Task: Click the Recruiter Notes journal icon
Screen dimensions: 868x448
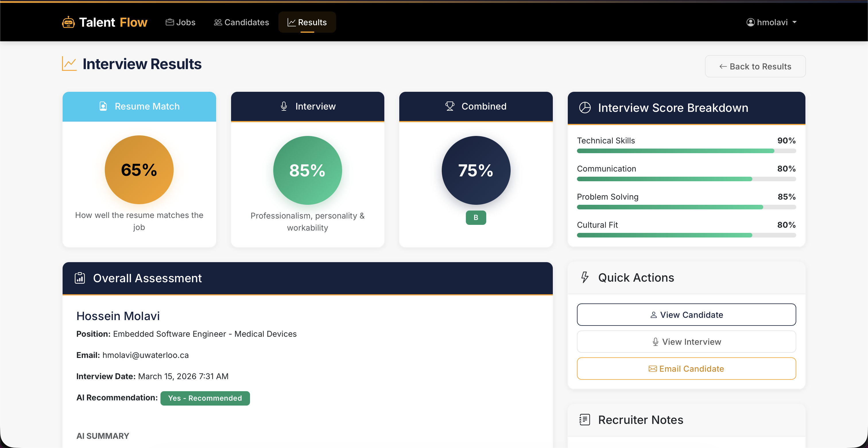Action: point(585,420)
